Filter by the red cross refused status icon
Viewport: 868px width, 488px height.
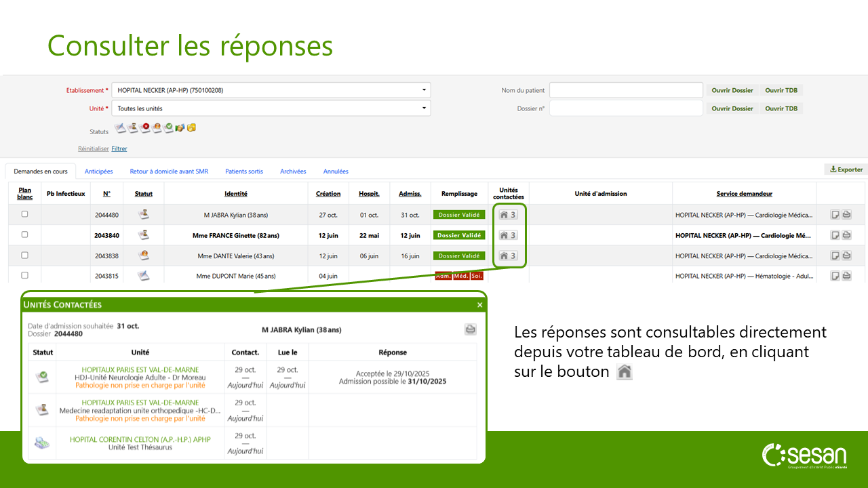pyautogui.click(x=144, y=127)
